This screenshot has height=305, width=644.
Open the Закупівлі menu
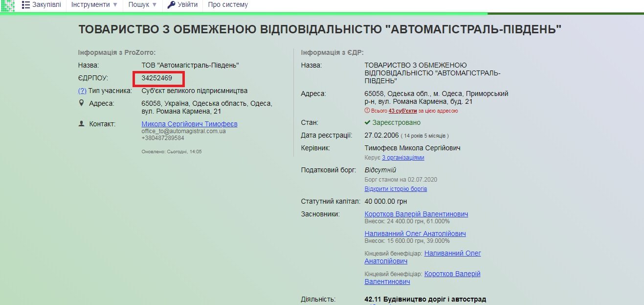point(46,5)
